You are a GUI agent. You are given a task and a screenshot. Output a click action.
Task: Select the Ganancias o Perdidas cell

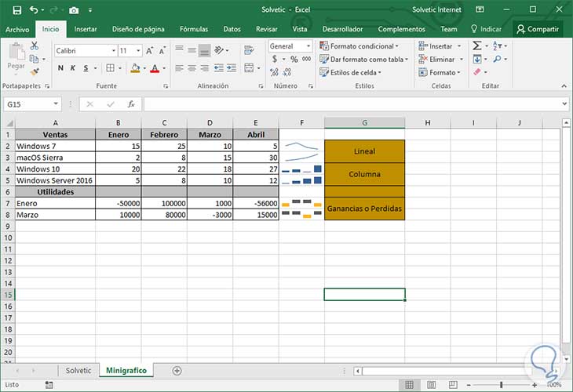coord(364,209)
